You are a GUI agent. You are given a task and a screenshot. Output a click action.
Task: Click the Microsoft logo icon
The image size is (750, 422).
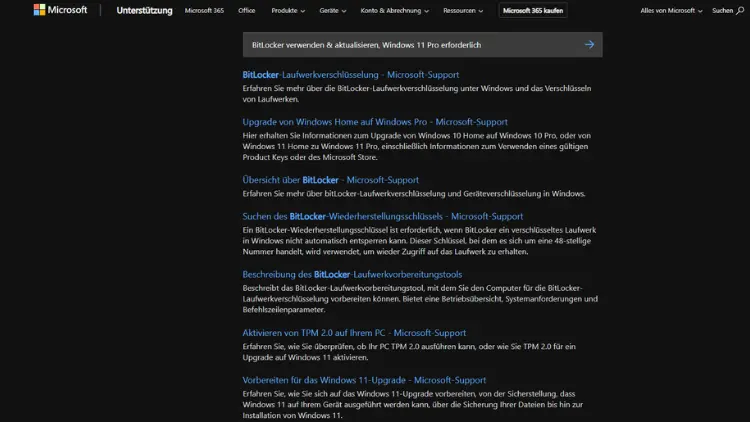(x=39, y=10)
